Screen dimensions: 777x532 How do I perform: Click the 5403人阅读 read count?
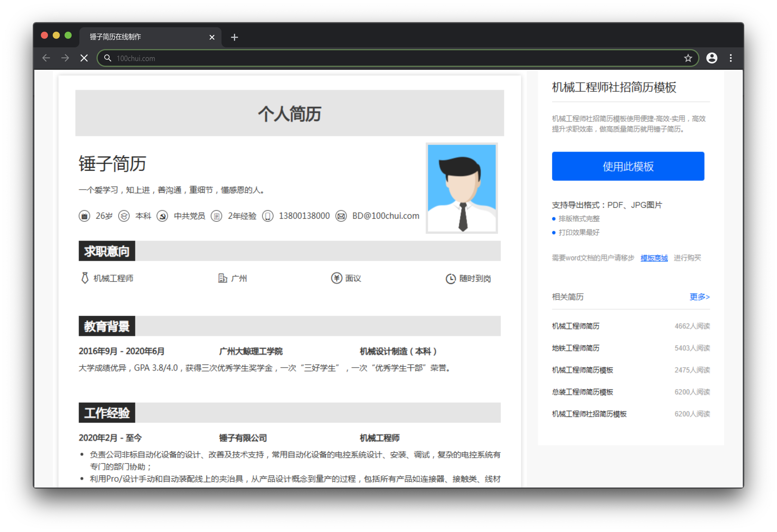click(x=692, y=348)
